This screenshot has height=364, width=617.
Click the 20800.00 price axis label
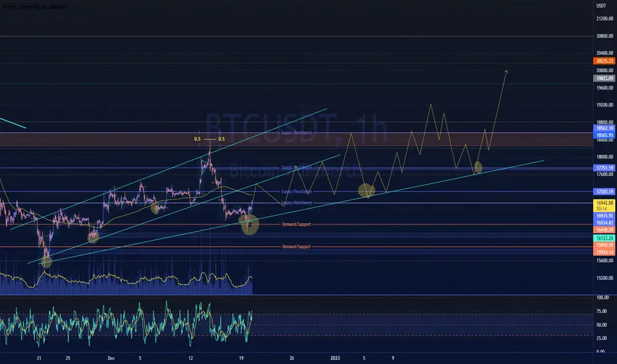point(604,36)
